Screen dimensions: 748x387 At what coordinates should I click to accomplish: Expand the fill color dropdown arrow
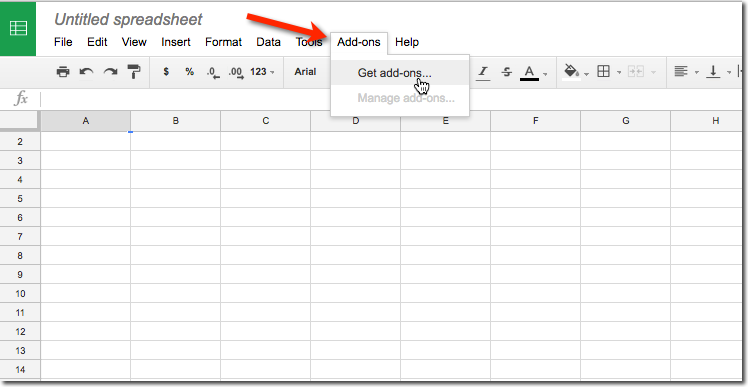[587, 73]
